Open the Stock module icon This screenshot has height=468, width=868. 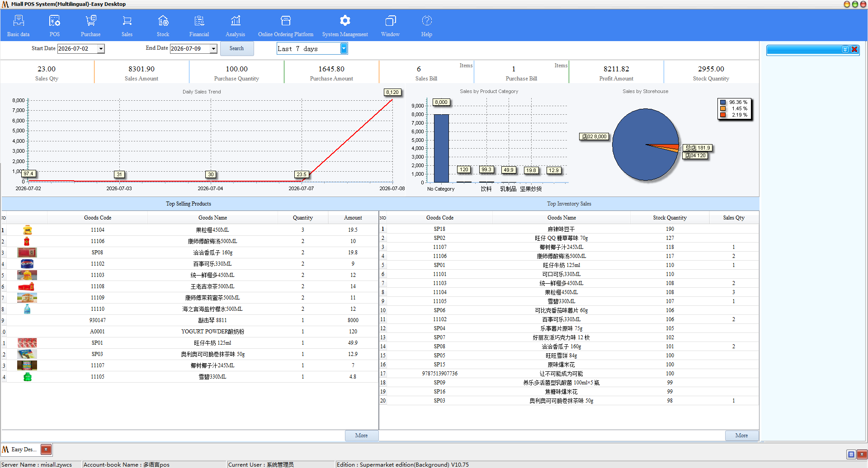tap(163, 21)
